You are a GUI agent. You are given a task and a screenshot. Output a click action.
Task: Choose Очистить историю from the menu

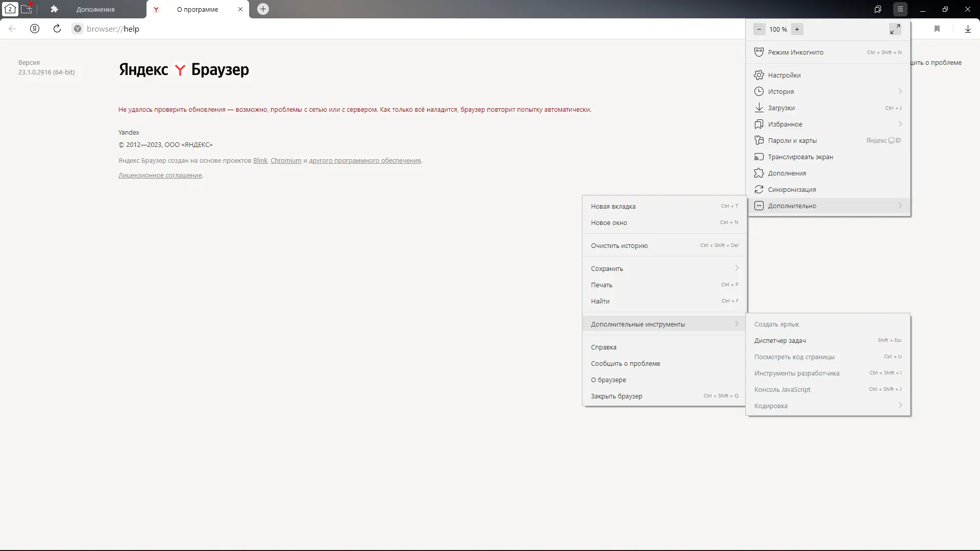619,245
